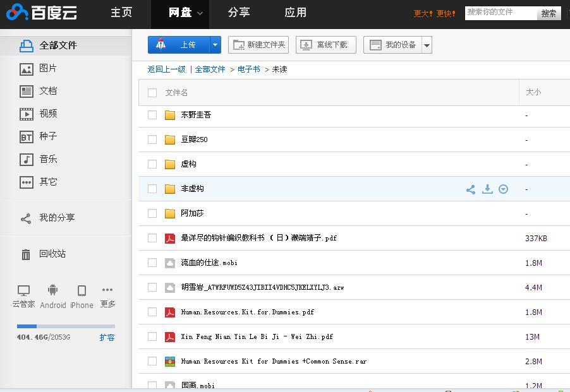This screenshot has height=392, width=570.
Task: Click RAR archive icon of Human Resources Kit
Action: tap(170, 362)
